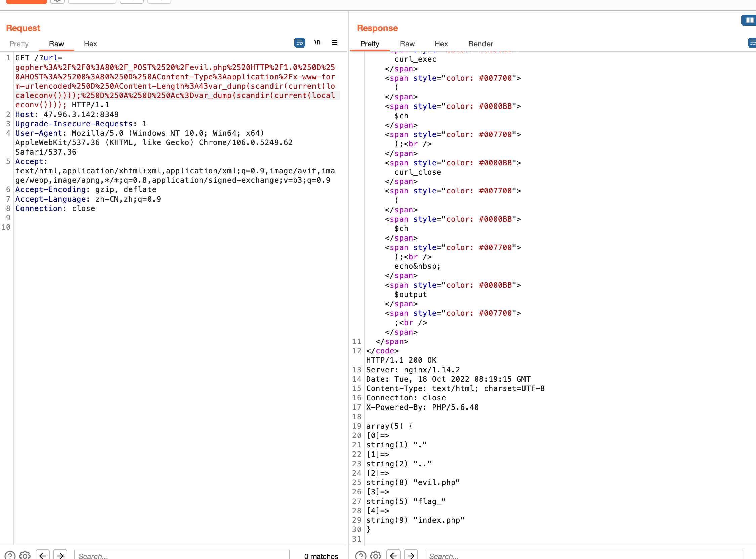
Task: Toggle word wrap in the Request editor
Action: pyautogui.click(x=299, y=43)
